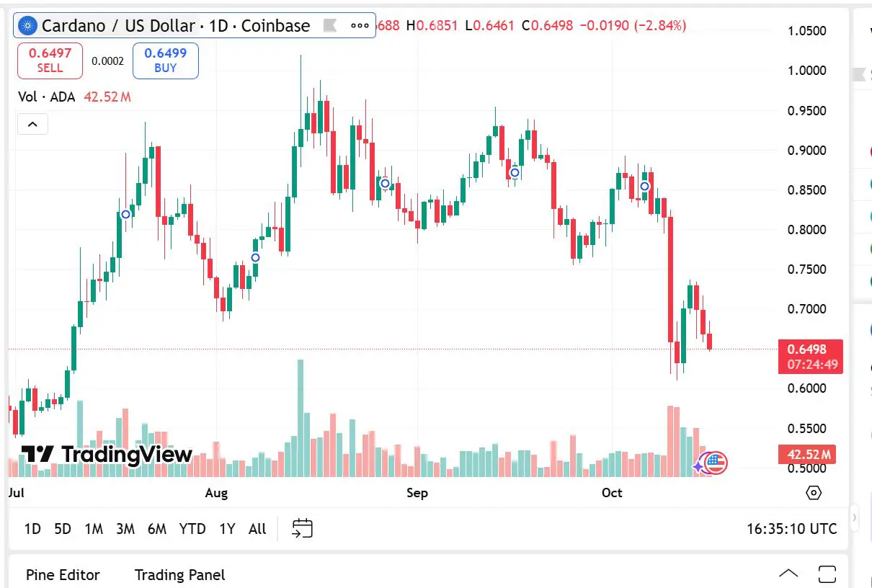Collapse the indicator legend with the chevron
Viewport: 872px width, 588px height.
click(32, 124)
